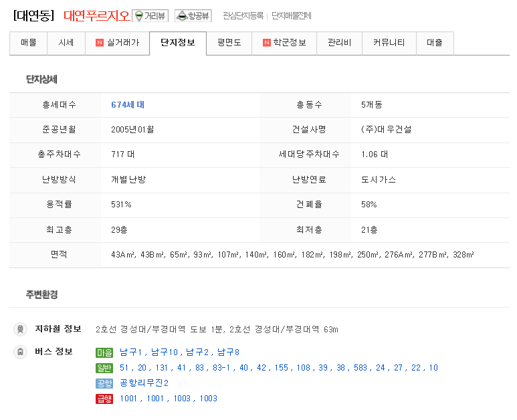
Task: Click the 674세대 household count link
Action: [128, 105]
